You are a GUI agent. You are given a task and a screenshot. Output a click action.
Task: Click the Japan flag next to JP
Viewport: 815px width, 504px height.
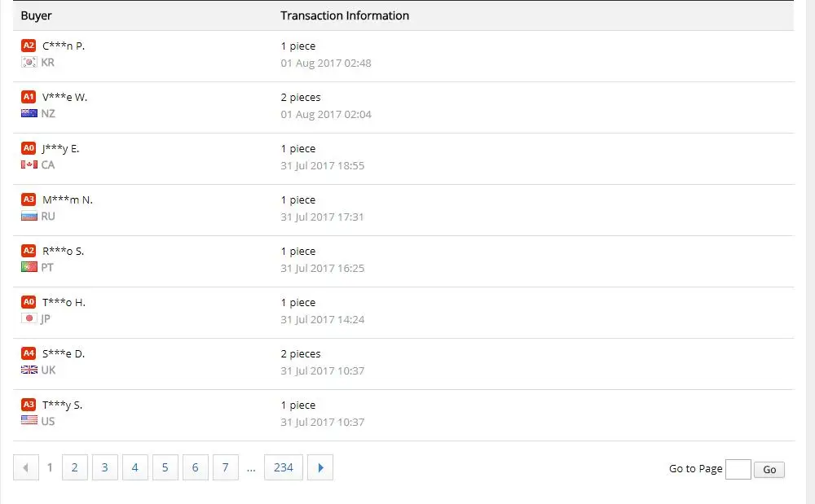[29, 319]
